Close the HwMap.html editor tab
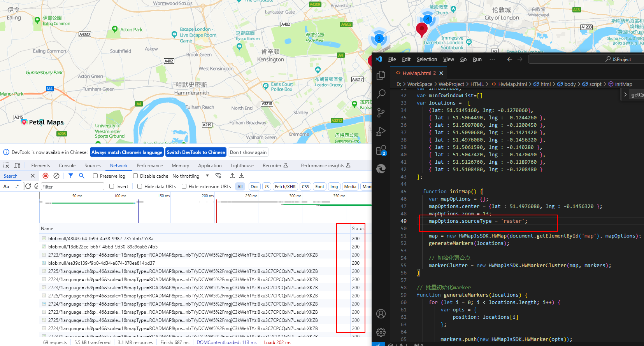The height and width of the screenshot is (346, 644). click(x=441, y=73)
